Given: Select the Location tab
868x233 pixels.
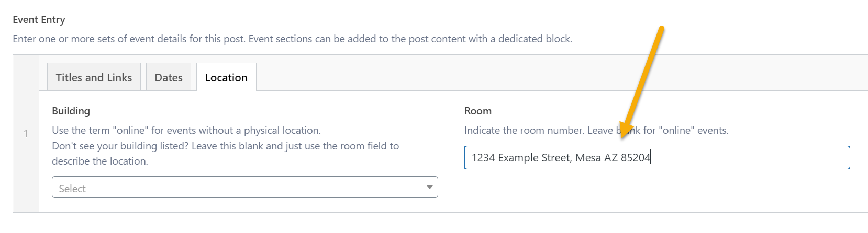Looking at the screenshot, I should (x=226, y=77).
